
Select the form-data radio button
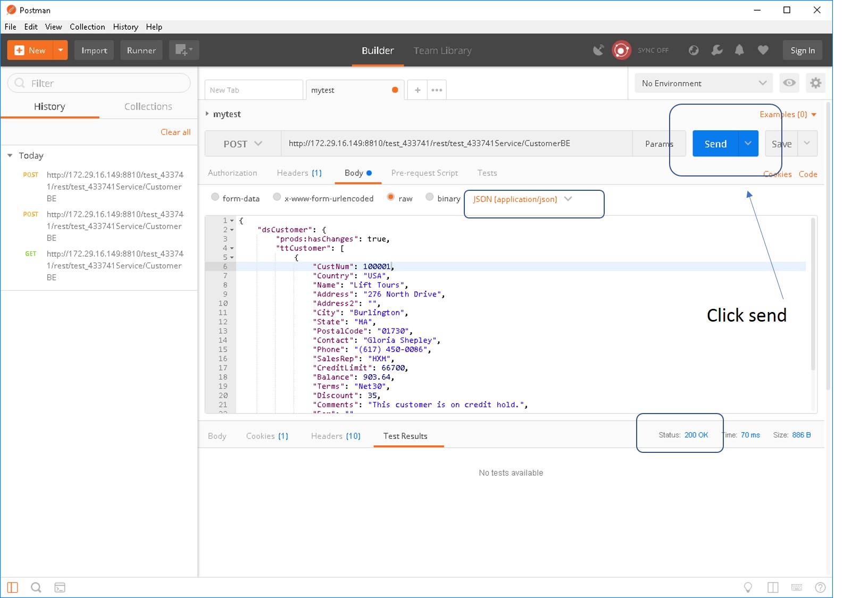215,197
